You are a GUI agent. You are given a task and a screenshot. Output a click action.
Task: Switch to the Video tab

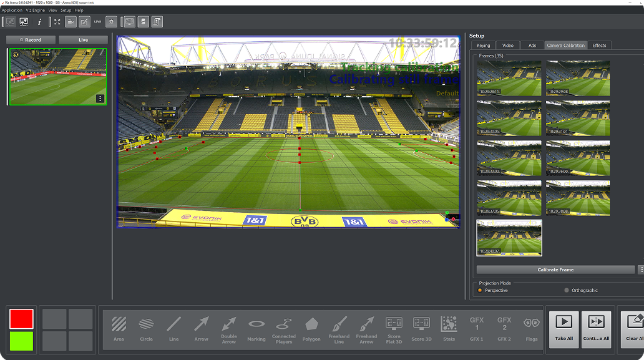click(507, 46)
